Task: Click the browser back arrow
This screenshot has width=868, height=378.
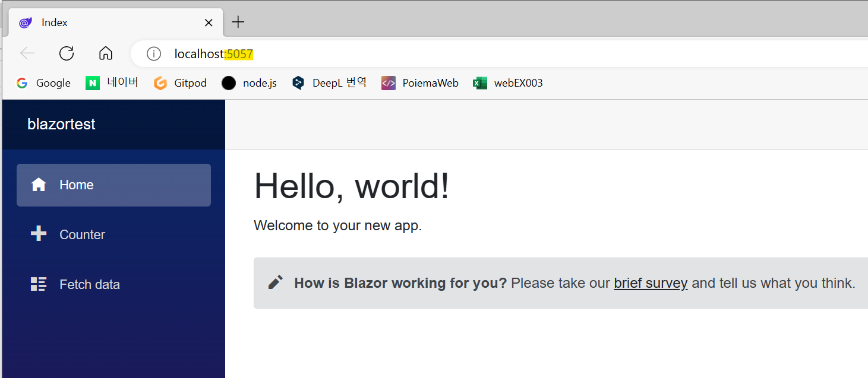Action: [x=27, y=53]
